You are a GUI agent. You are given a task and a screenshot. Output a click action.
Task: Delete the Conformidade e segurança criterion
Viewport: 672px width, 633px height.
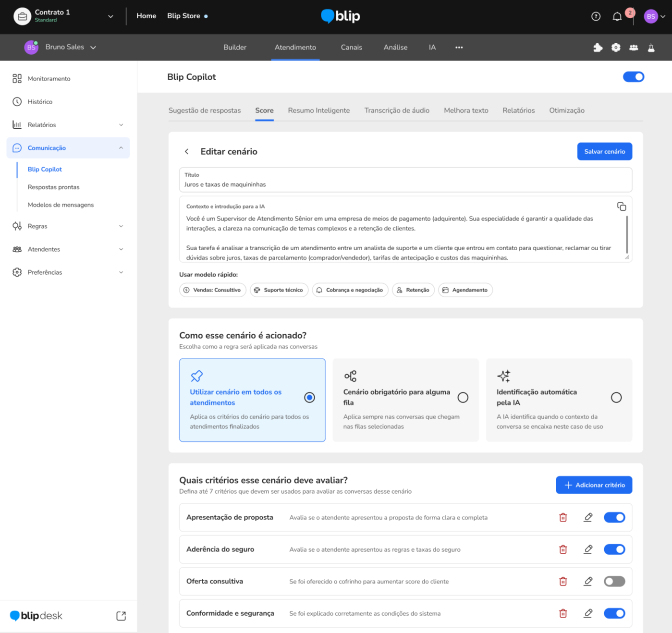[x=563, y=613]
